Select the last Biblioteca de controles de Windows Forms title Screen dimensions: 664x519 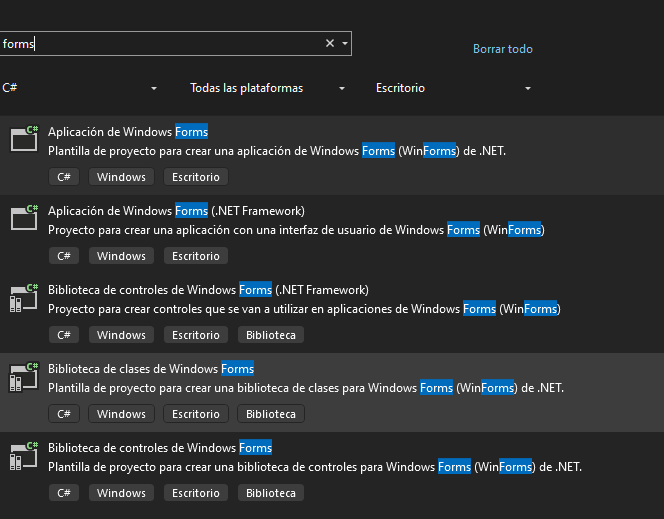(160, 448)
